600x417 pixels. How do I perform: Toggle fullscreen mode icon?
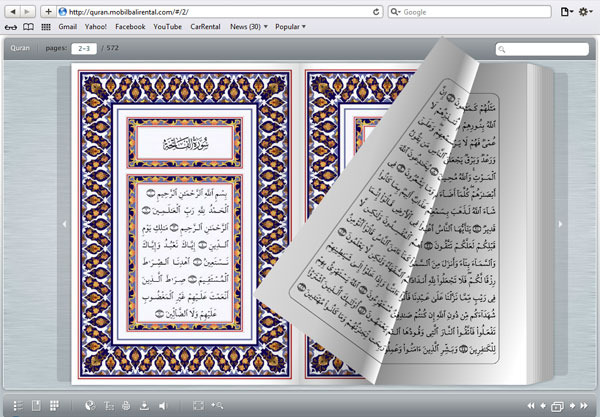click(198, 405)
